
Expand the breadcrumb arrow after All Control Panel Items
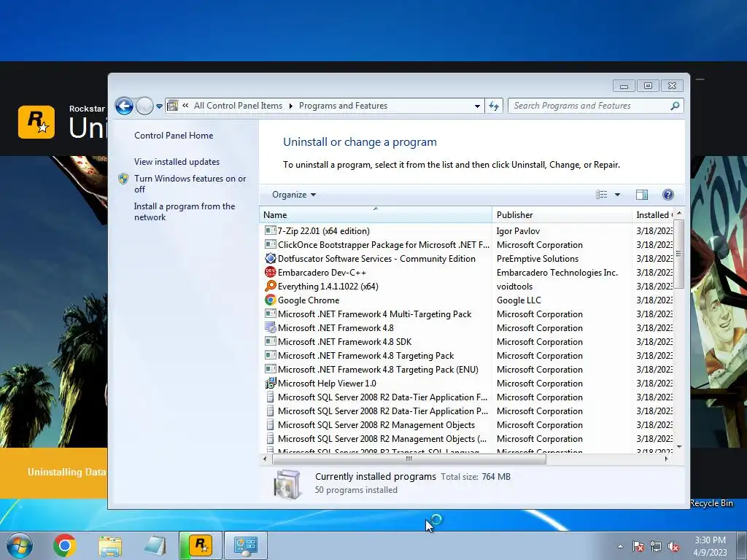(x=290, y=106)
